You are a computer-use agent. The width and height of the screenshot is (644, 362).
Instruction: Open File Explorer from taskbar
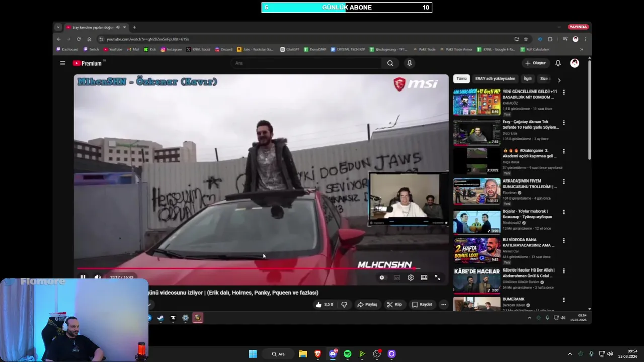pyautogui.click(x=303, y=354)
